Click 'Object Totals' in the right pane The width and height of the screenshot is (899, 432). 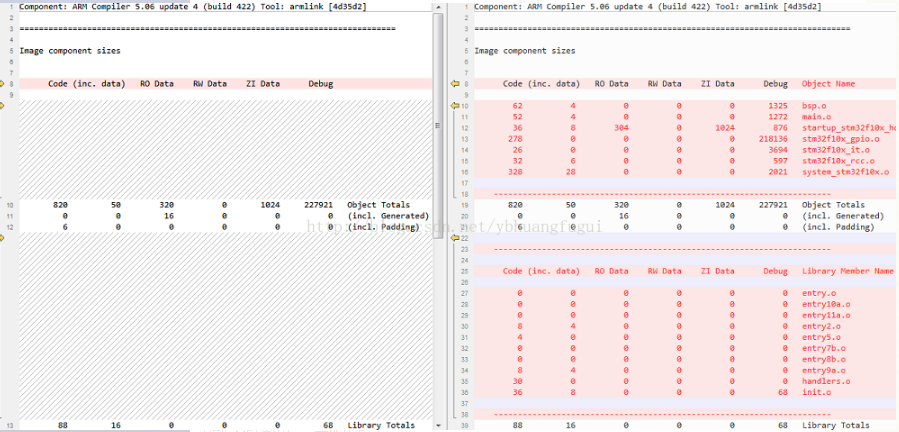tap(833, 205)
